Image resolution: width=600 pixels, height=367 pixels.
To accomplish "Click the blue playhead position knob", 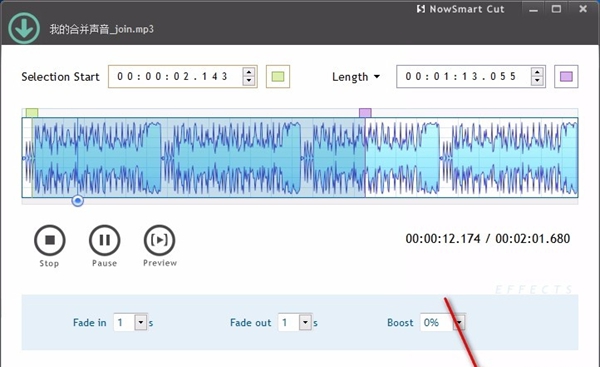I will coord(78,201).
